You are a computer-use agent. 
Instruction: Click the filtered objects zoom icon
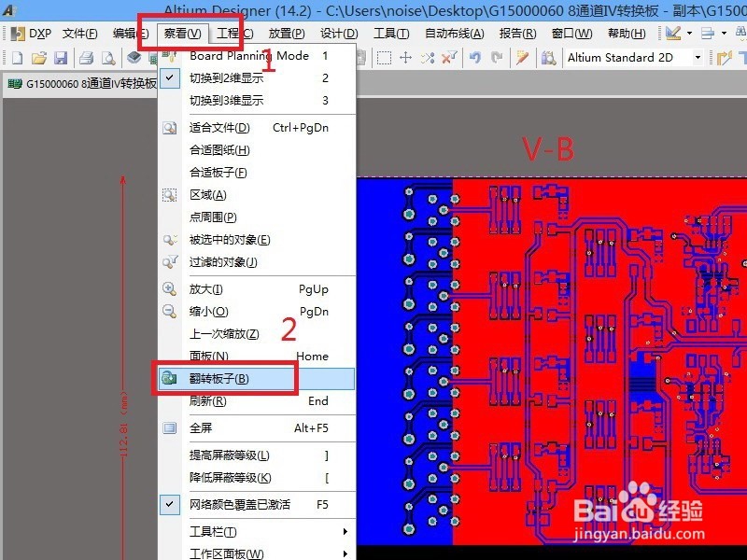tap(170, 262)
